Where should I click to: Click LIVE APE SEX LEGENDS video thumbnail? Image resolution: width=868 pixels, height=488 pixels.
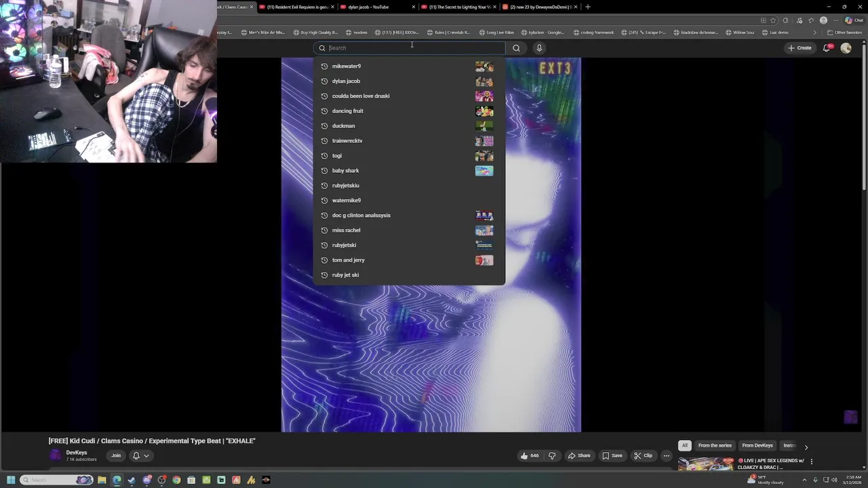(x=706, y=464)
